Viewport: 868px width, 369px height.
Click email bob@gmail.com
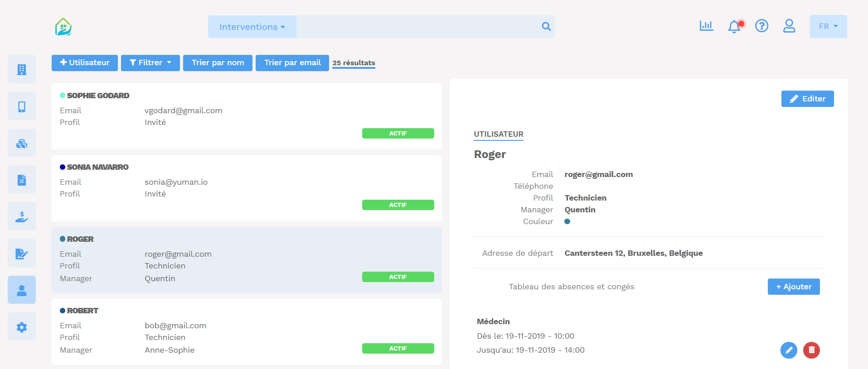(x=175, y=326)
